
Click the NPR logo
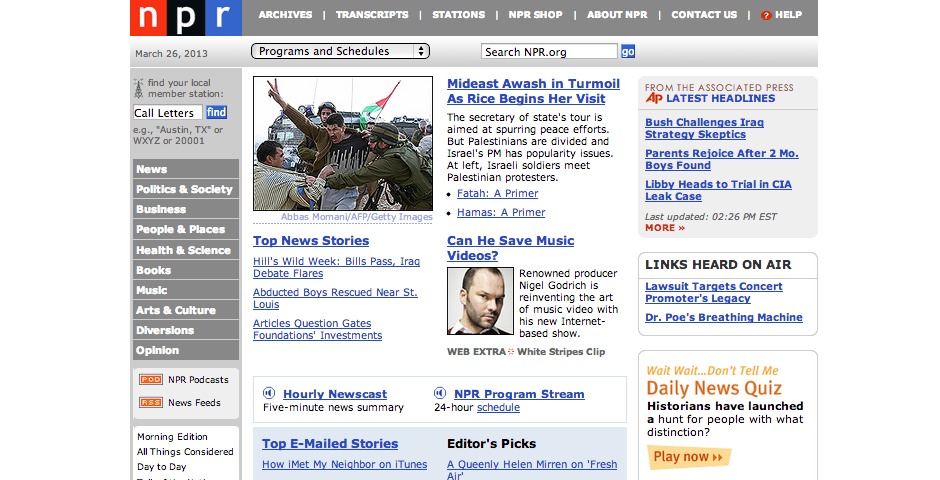[x=186, y=18]
